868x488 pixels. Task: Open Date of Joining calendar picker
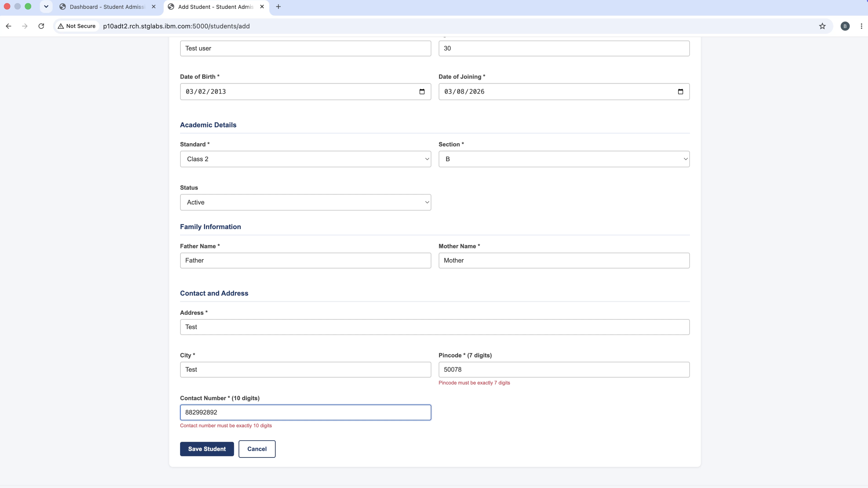coord(680,92)
